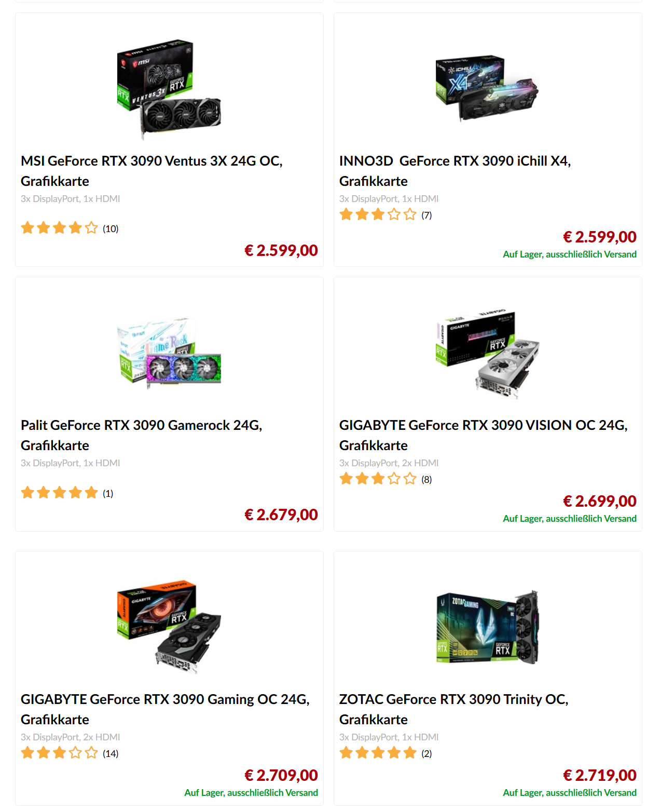This screenshot has height=812, width=660.
Task: Click the ZOTAC Trinity OC product image
Action: pyautogui.click(x=487, y=627)
